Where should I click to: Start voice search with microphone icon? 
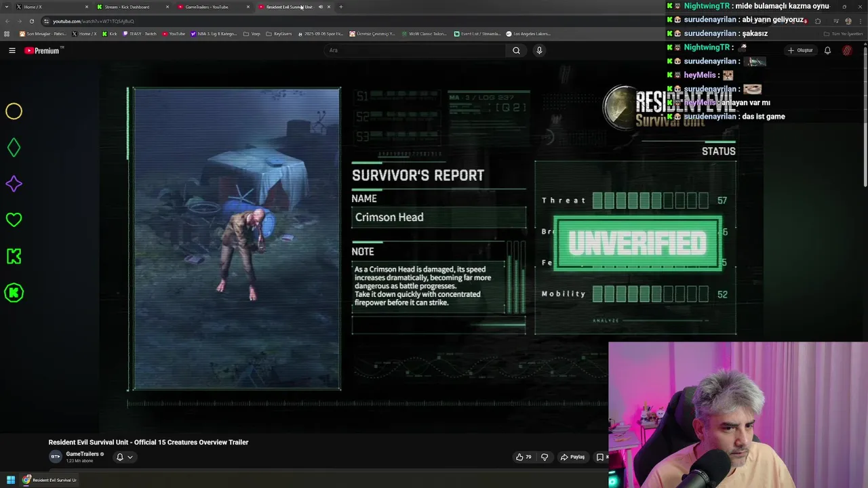coord(539,50)
